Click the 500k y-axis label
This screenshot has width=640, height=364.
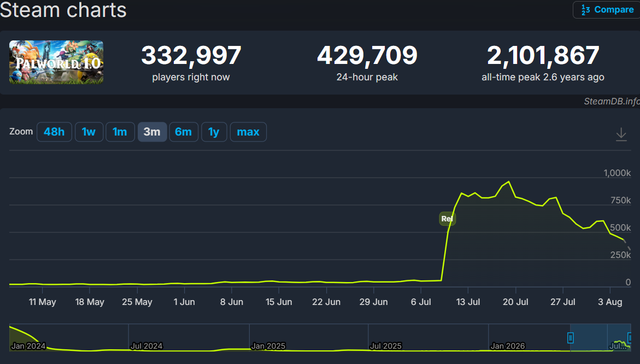coord(620,228)
